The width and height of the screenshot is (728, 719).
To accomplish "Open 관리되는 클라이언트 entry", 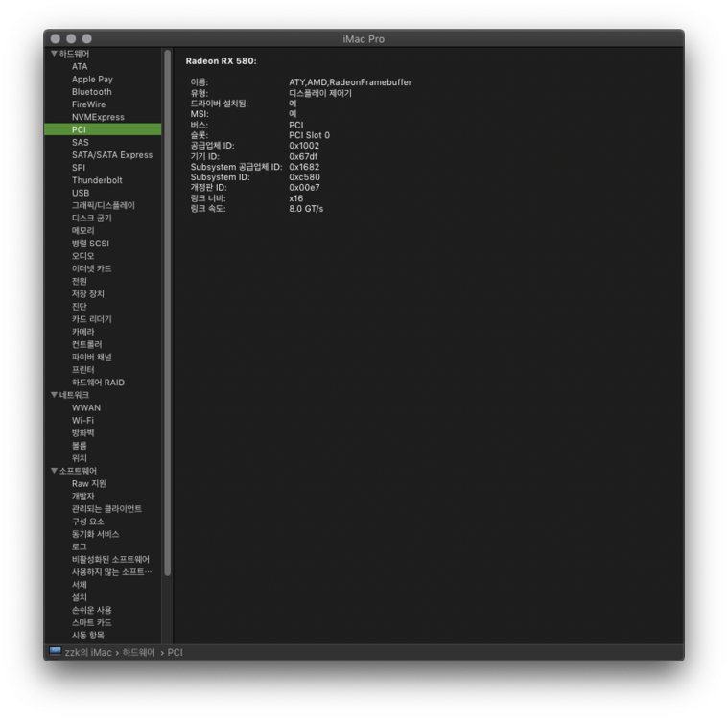I will [x=106, y=509].
